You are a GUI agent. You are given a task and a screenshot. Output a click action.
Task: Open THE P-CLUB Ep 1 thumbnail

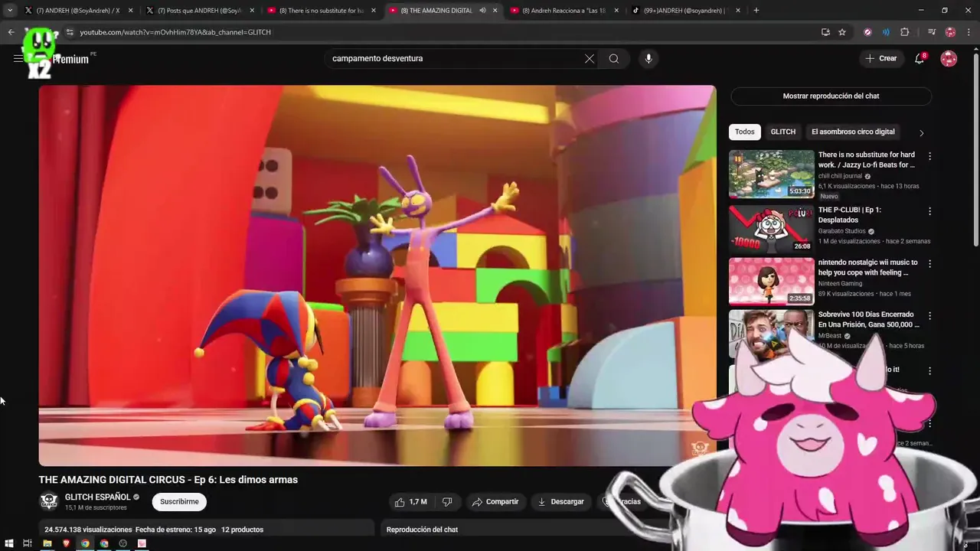(x=771, y=229)
